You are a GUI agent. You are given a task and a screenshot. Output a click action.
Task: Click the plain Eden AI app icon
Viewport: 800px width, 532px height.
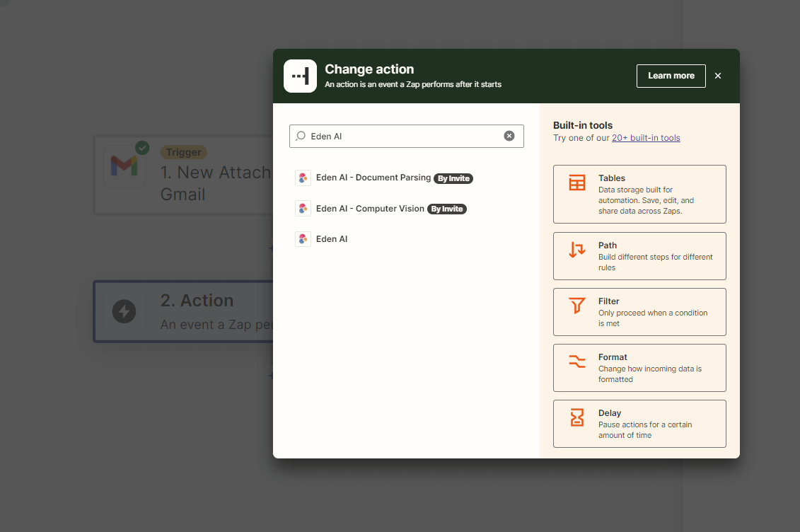click(303, 238)
